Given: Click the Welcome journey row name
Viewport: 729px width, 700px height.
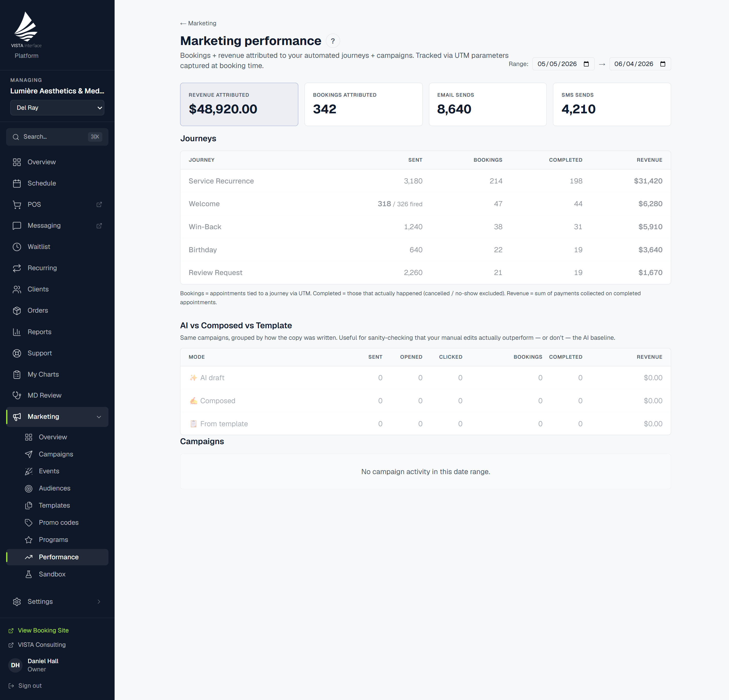Looking at the screenshot, I should pos(204,204).
